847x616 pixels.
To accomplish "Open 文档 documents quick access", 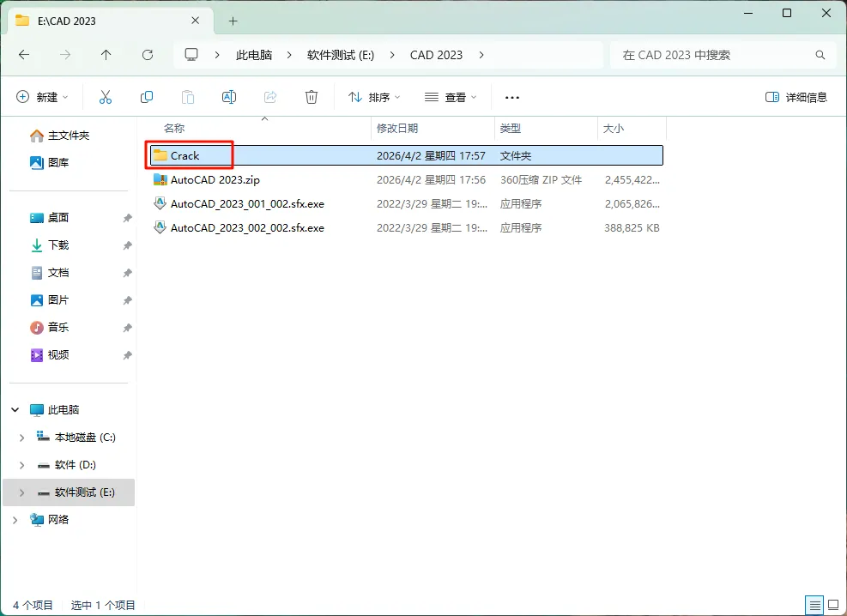I will (49, 273).
